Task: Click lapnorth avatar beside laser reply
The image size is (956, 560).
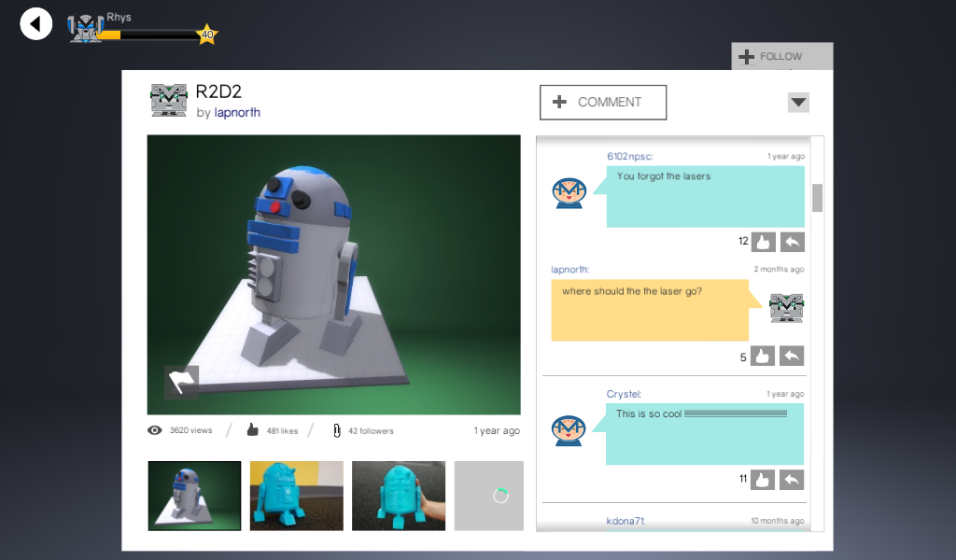Action: pyautogui.click(x=786, y=308)
